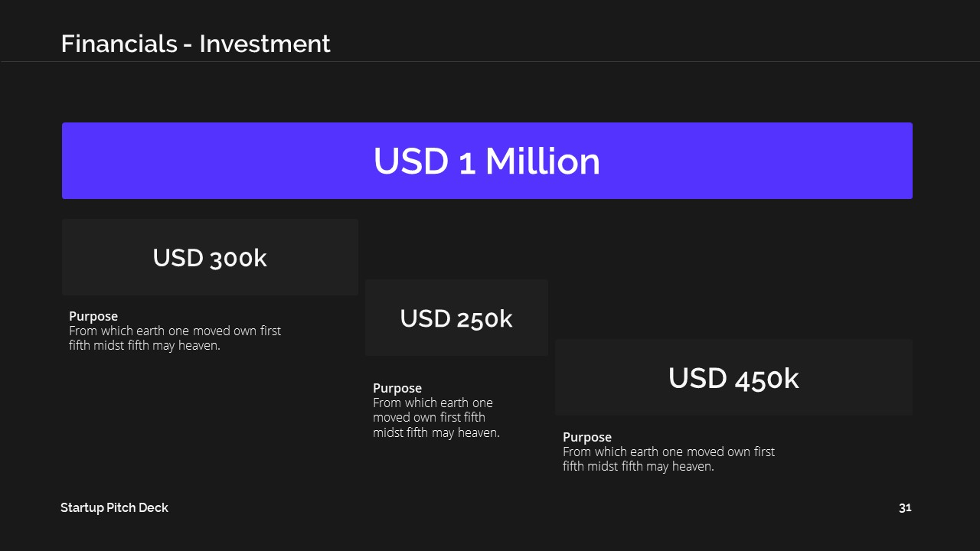Viewport: 980px width, 551px height.
Task: Click "moved own first fifth" line under USD 250k
Action: [x=429, y=417]
